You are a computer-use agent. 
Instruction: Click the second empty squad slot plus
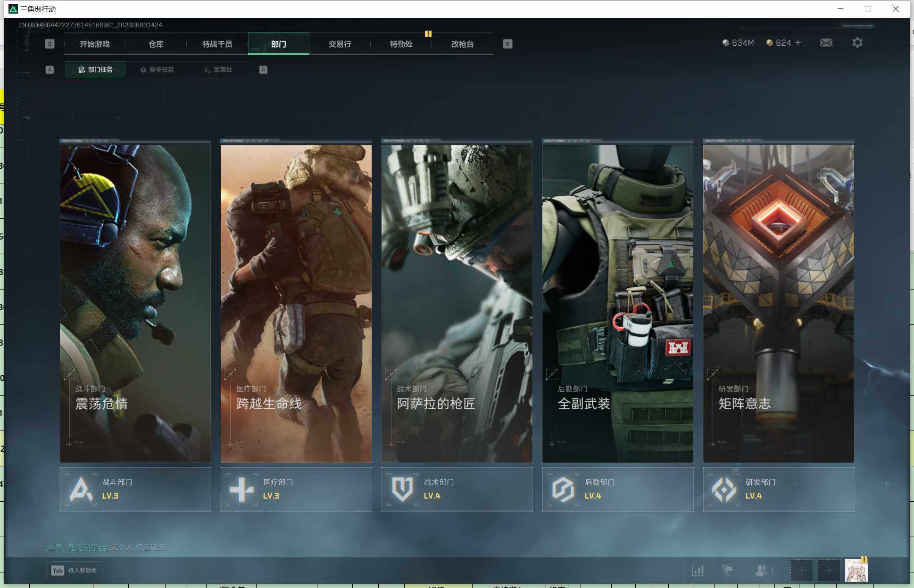click(829, 571)
